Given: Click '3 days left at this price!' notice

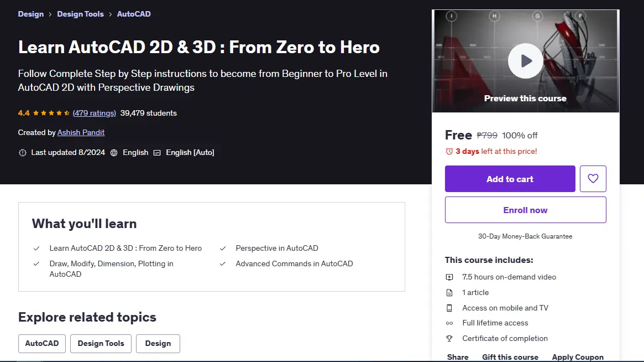Looking at the screenshot, I should (496, 151).
